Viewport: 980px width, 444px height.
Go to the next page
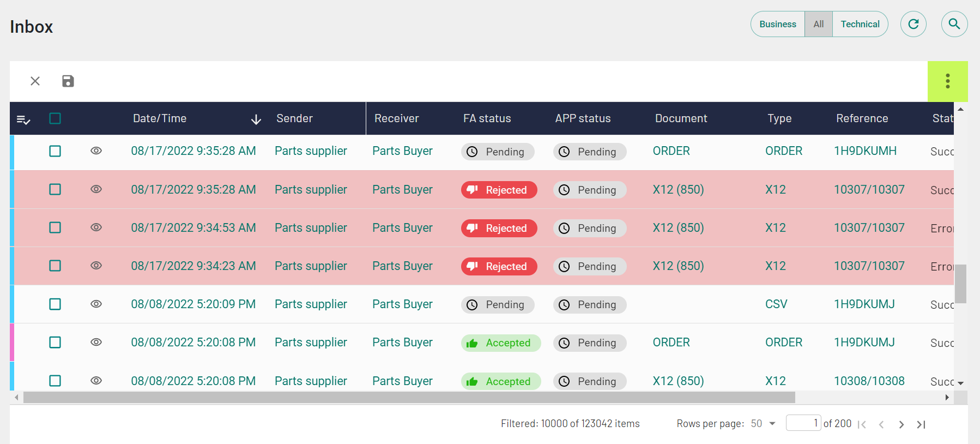pos(902,424)
